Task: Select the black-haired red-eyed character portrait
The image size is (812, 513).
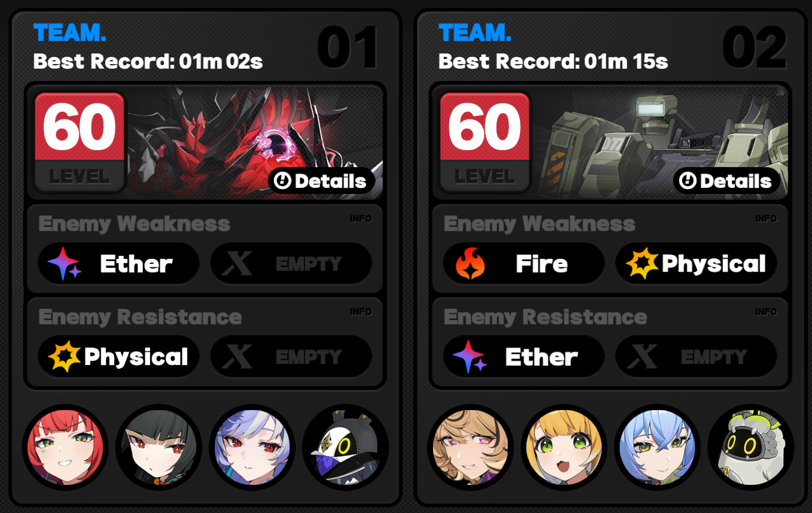Action: click(x=159, y=447)
